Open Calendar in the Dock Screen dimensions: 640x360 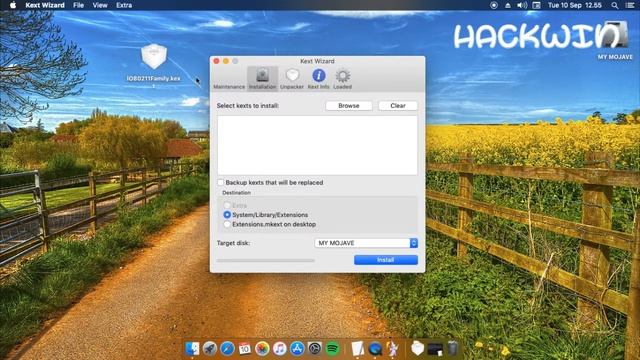245,349
